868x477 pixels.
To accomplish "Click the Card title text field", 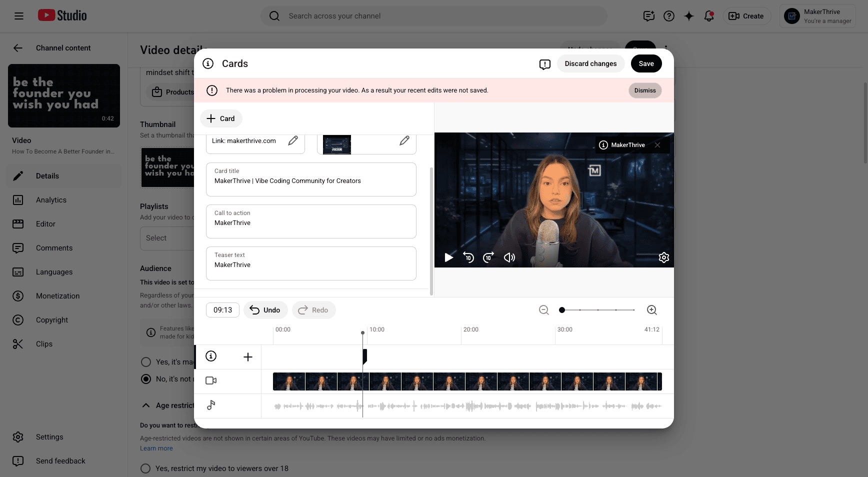I will coord(311,179).
